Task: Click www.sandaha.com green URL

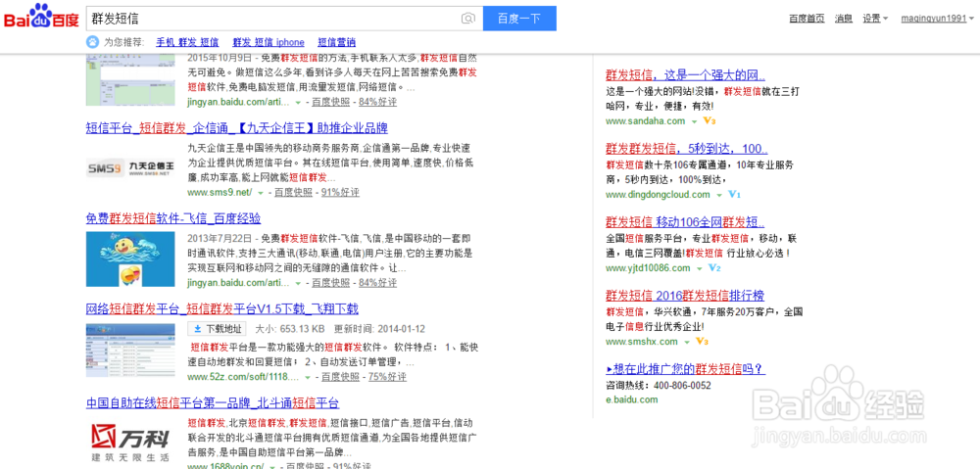Action: pos(645,120)
